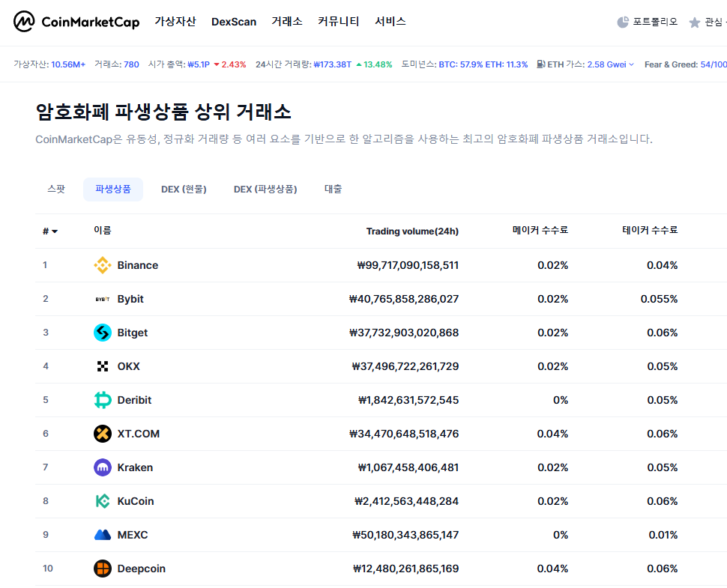The width and height of the screenshot is (727, 588).
Task: Open the Deepcoin exchange name
Action: pyautogui.click(x=142, y=569)
